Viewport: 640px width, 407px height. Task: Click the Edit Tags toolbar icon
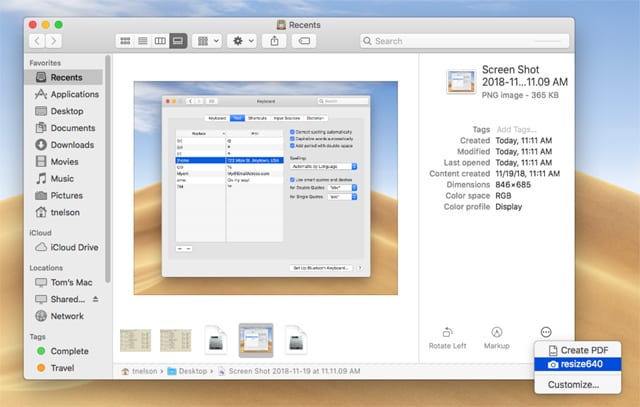click(x=305, y=41)
